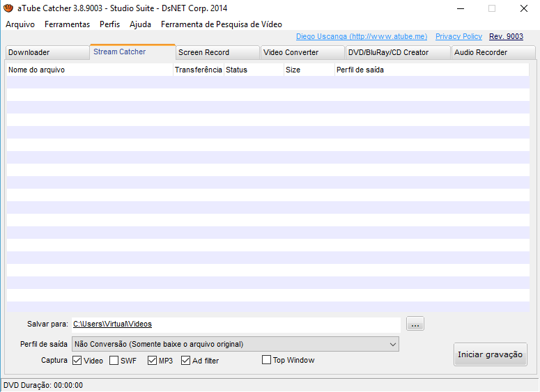The width and height of the screenshot is (540, 392).
Task: Open the Ajuda menu
Action: point(140,24)
